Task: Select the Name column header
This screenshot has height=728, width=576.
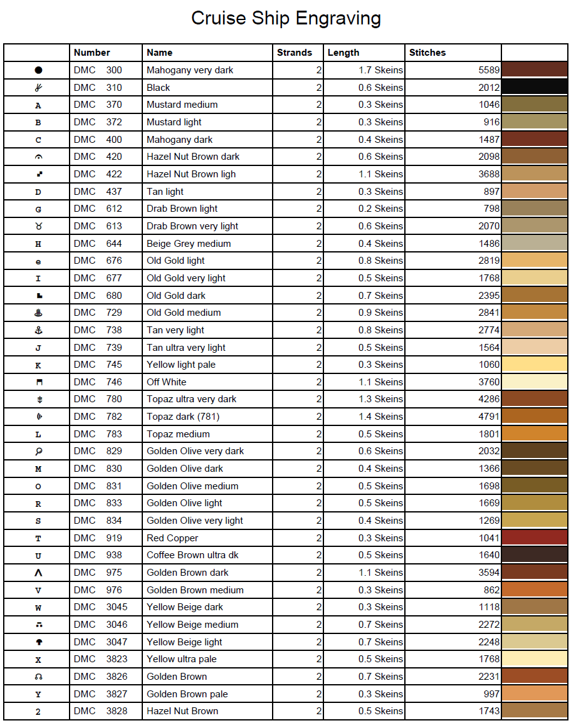Action: [159, 53]
